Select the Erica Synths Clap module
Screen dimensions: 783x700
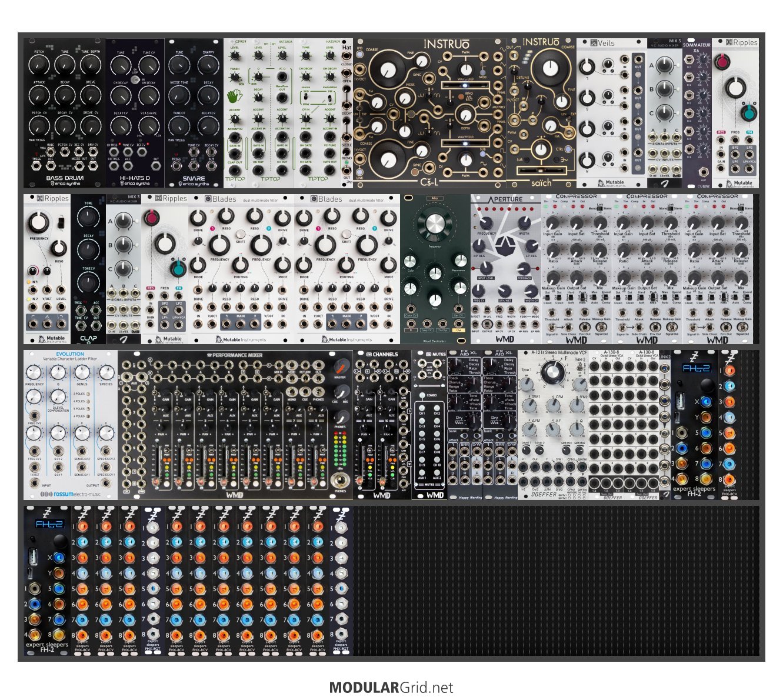point(88,269)
